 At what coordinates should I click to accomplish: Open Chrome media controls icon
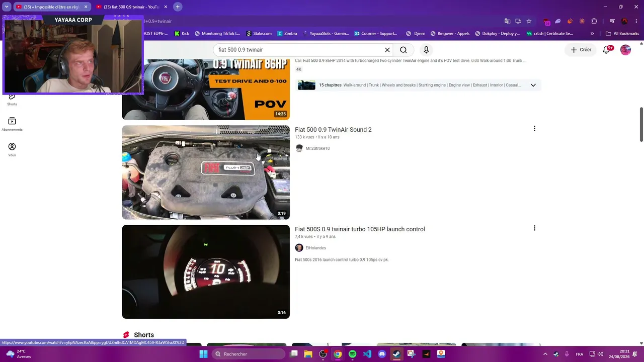click(x=612, y=21)
